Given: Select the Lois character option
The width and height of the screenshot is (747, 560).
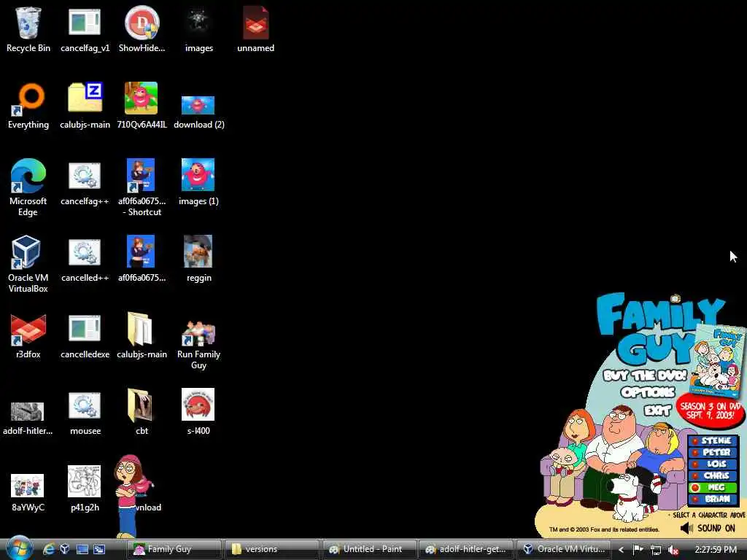Looking at the screenshot, I should click(x=713, y=464).
